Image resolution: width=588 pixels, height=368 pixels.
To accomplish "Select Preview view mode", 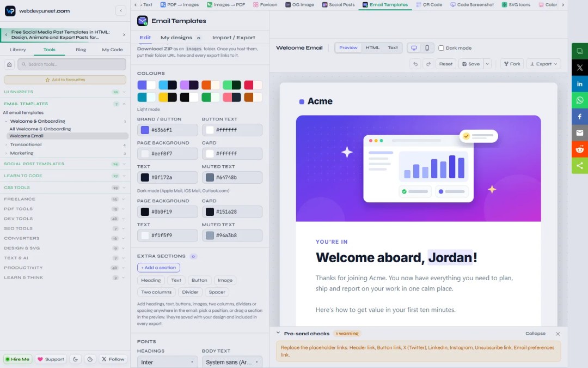I will tap(348, 47).
